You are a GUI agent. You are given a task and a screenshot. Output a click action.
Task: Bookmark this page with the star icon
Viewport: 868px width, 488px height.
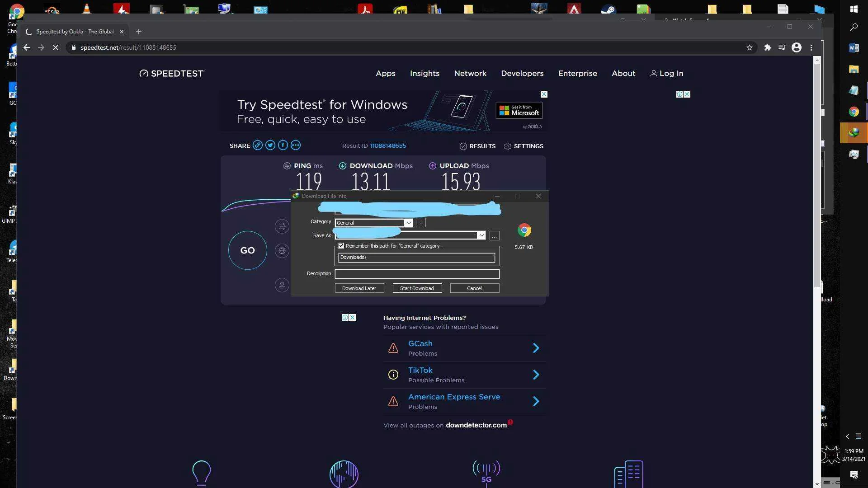(x=750, y=47)
